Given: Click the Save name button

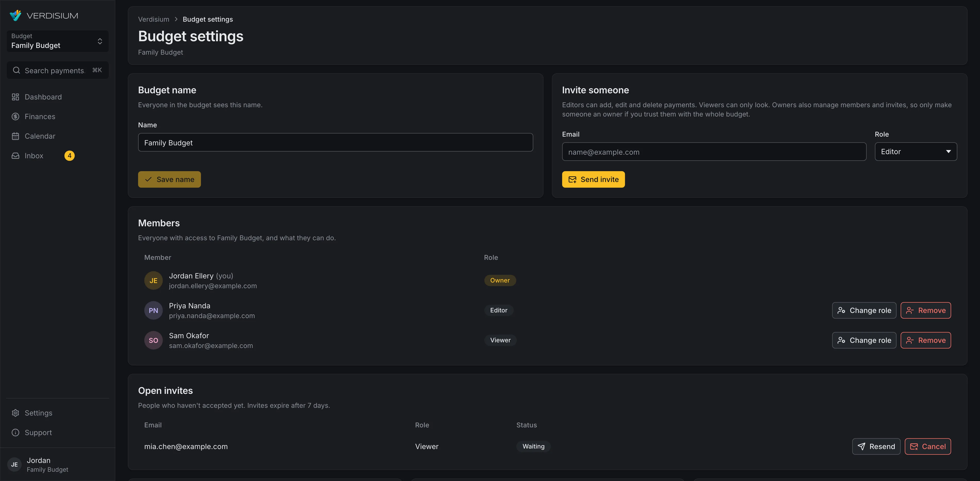Looking at the screenshot, I should click(169, 179).
